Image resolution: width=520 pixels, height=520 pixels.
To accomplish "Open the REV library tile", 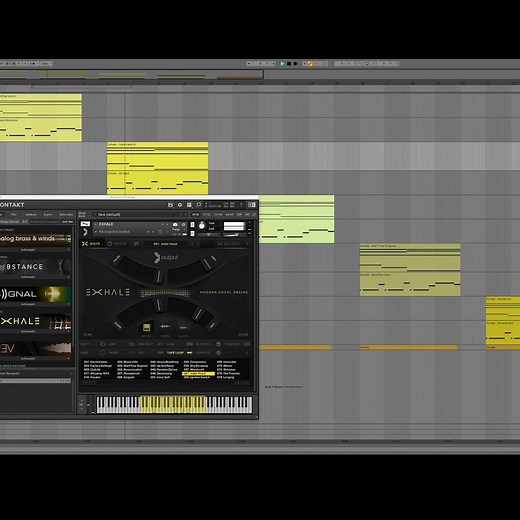I will point(36,349).
